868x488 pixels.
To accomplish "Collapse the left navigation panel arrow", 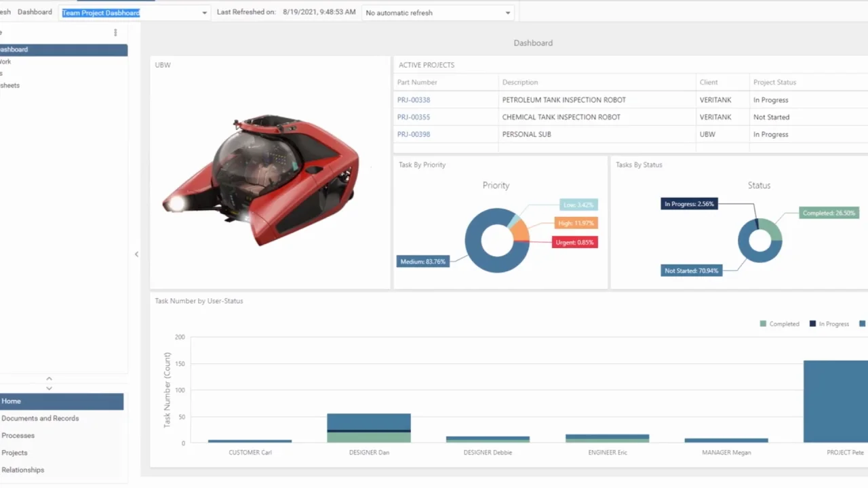I will point(136,254).
